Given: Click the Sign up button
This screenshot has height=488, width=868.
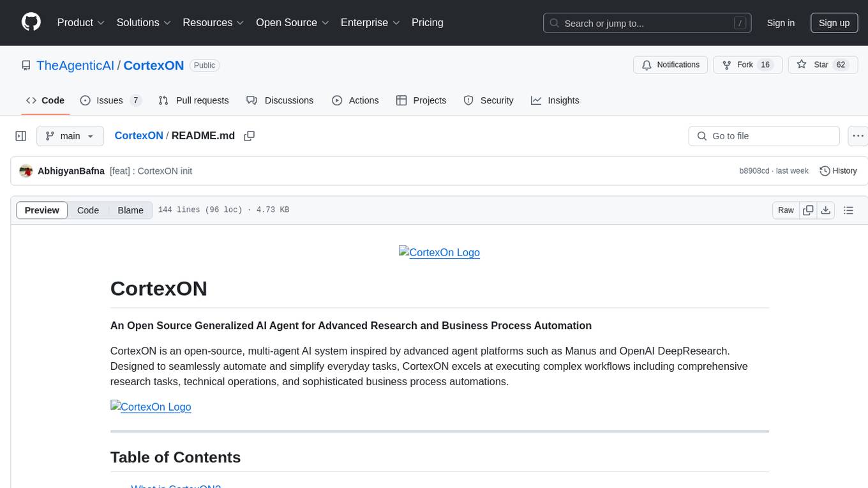Looking at the screenshot, I should click(x=834, y=23).
